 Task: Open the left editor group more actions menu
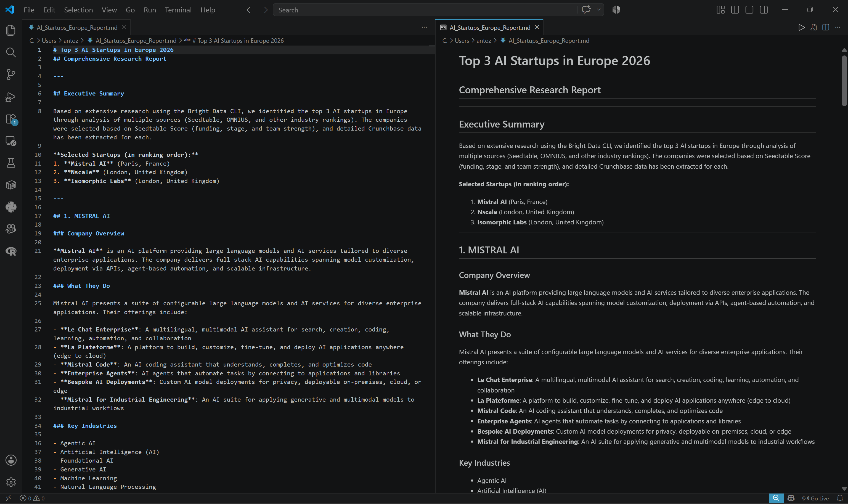tap(424, 27)
